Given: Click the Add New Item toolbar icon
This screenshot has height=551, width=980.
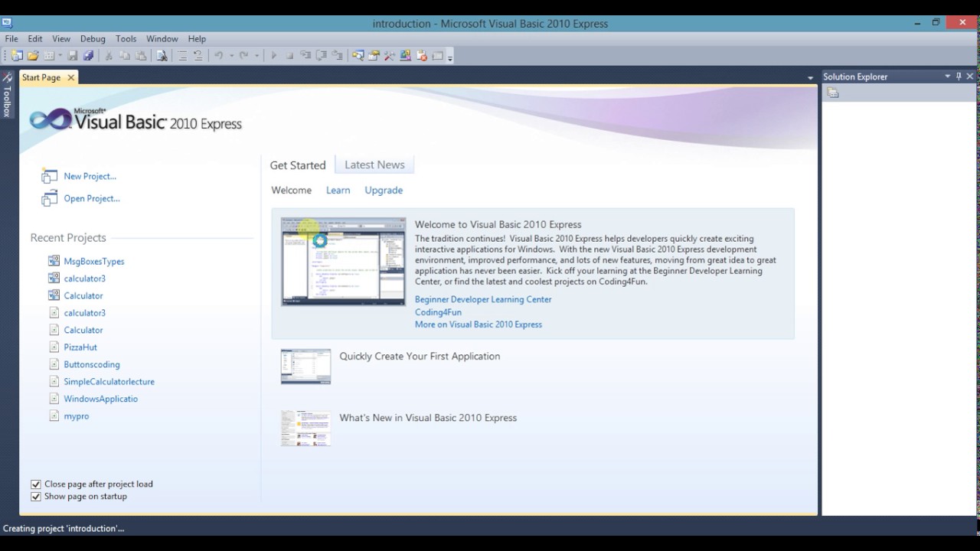Looking at the screenshot, I should pos(49,55).
